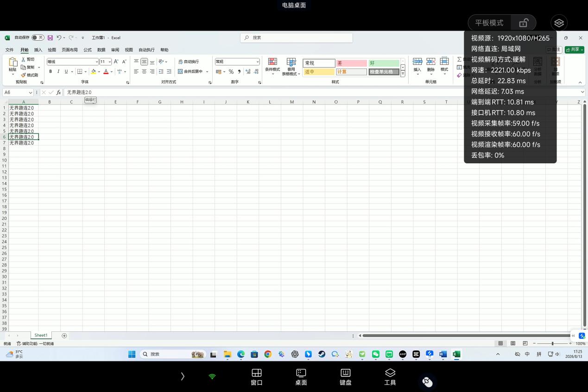Click the Top Align icon
Viewport: 588px width, 392px height.
tap(136, 62)
